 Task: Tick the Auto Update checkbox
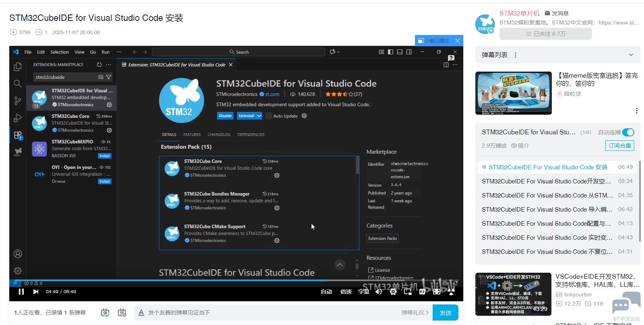[269, 116]
